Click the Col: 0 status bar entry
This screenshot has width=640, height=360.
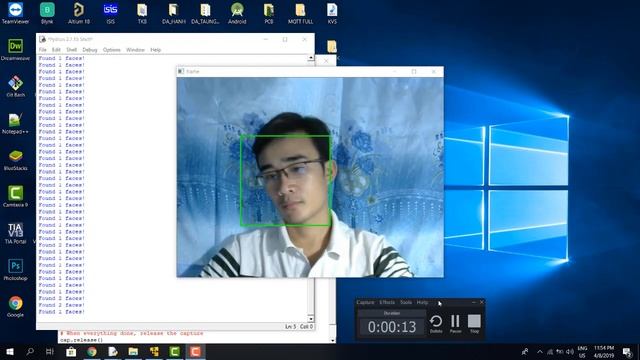click(306, 327)
